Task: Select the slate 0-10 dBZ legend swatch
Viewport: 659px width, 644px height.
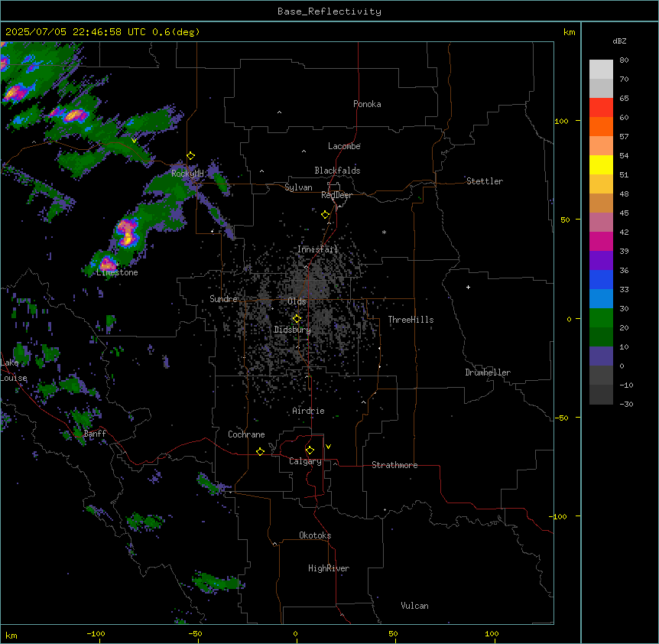Action: [601, 356]
